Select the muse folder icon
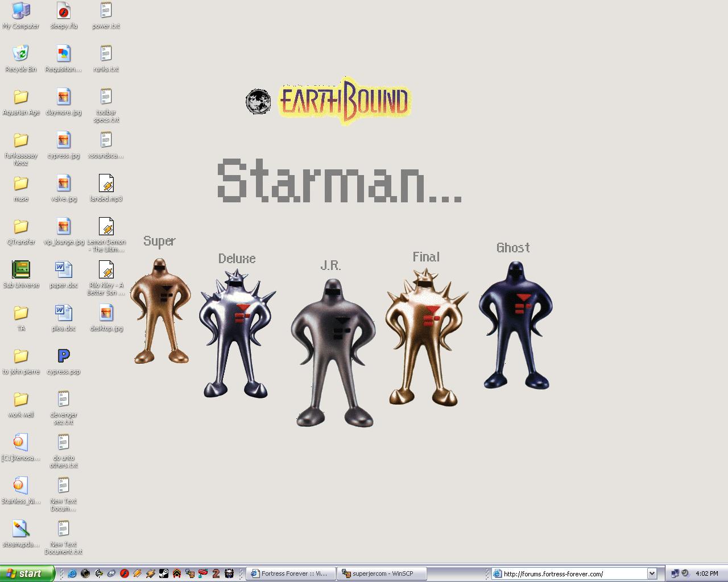728x582 pixels. [21, 188]
